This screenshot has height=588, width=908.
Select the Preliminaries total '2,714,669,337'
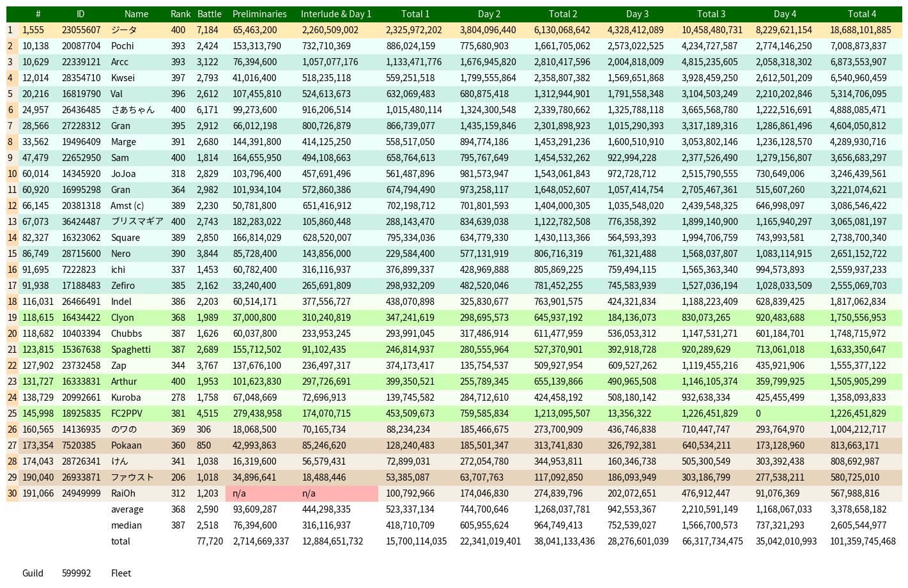tap(261, 541)
